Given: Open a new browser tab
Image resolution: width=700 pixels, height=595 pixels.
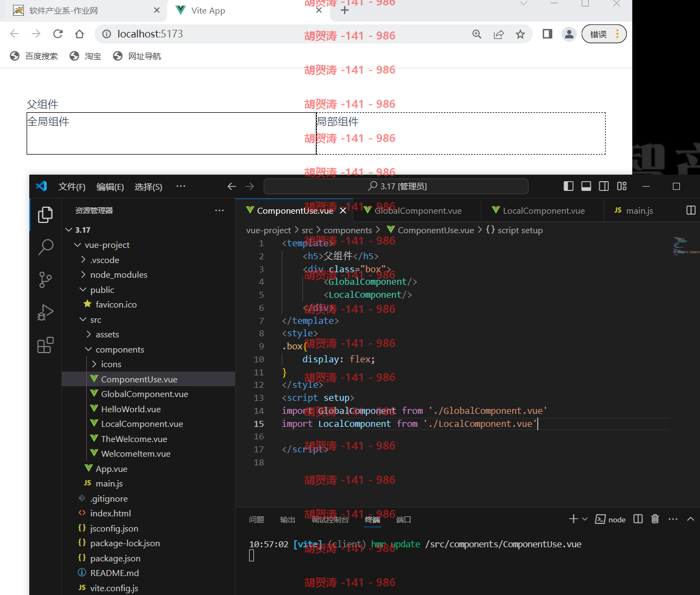Looking at the screenshot, I should click(x=345, y=10).
